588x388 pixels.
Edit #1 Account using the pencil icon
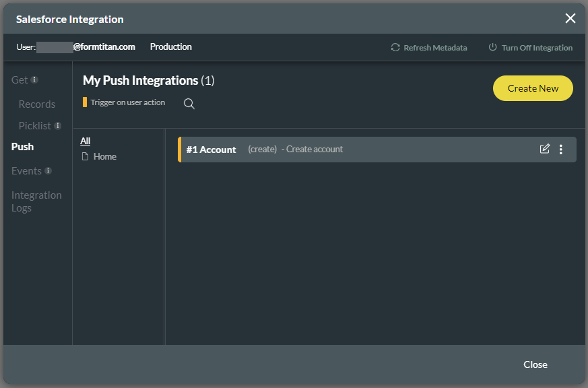tap(545, 149)
